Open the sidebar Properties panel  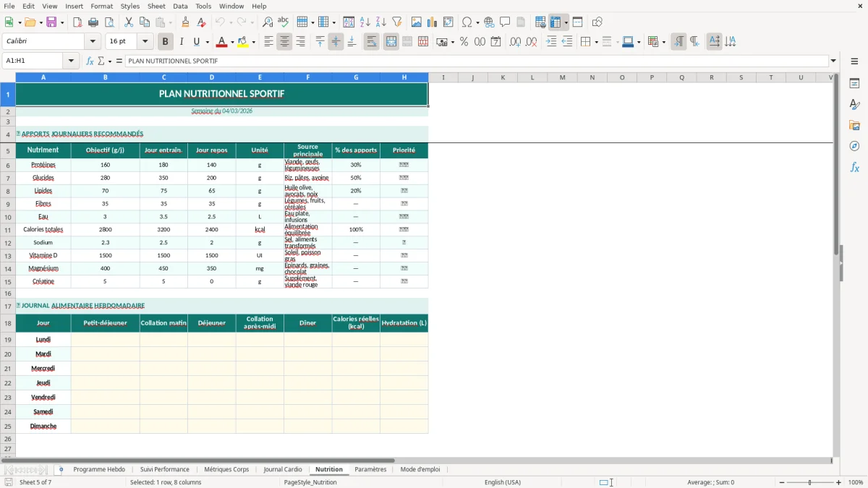click(854, 83)
